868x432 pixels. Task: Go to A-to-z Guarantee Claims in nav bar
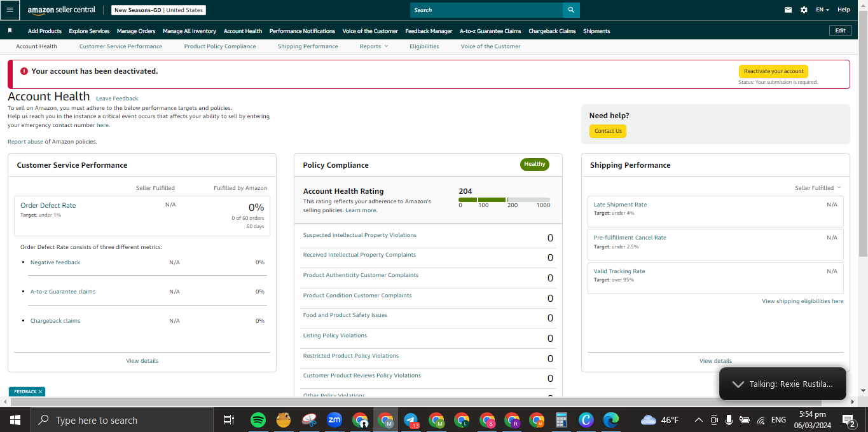[x=490, y=31]
